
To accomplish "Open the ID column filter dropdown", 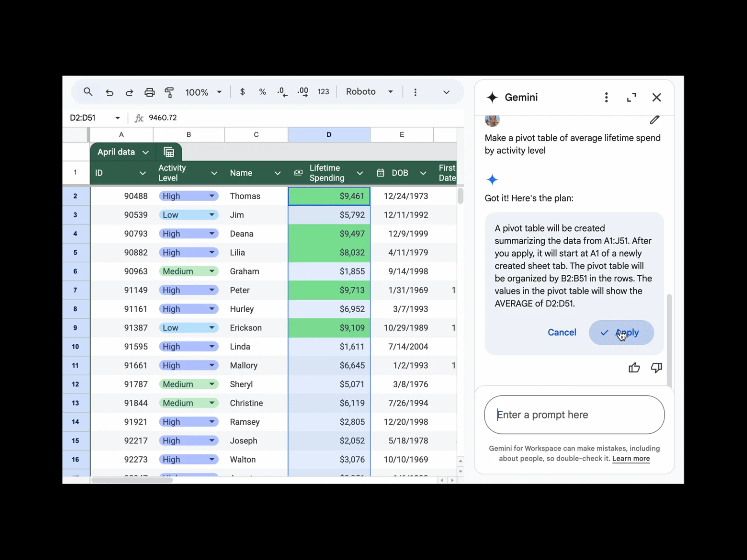I will point(143,173).
